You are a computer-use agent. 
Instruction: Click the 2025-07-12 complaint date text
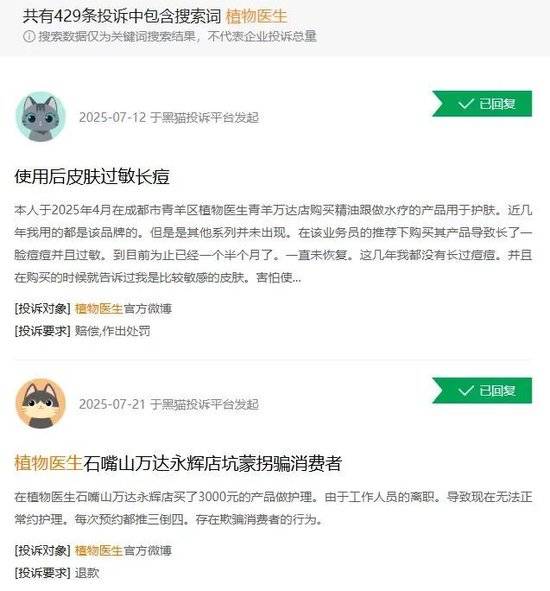(x=112, y=117)
